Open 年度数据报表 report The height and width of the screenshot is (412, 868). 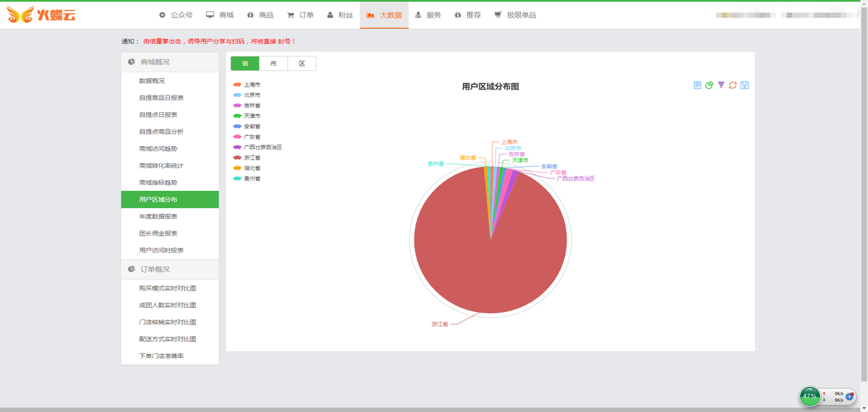click(x=158, y=216)
